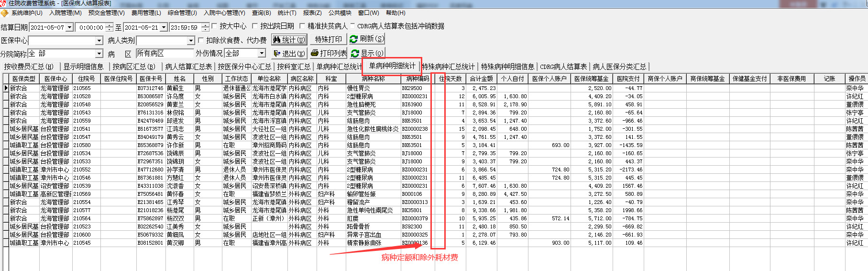868x271 pixels.
Task: Open the 费用管理(L) menu
Action: coord(146,13)
